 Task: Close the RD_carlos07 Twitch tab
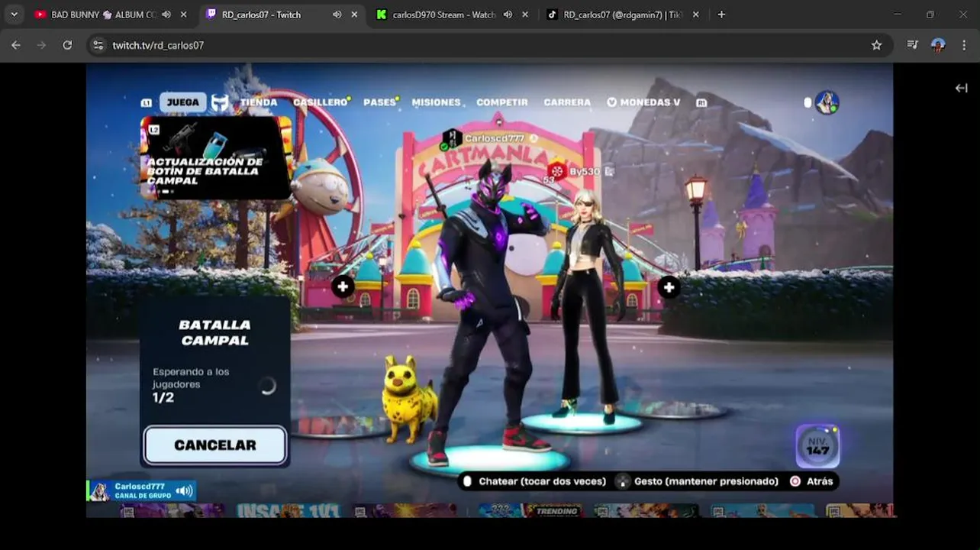tap(354, 15)
